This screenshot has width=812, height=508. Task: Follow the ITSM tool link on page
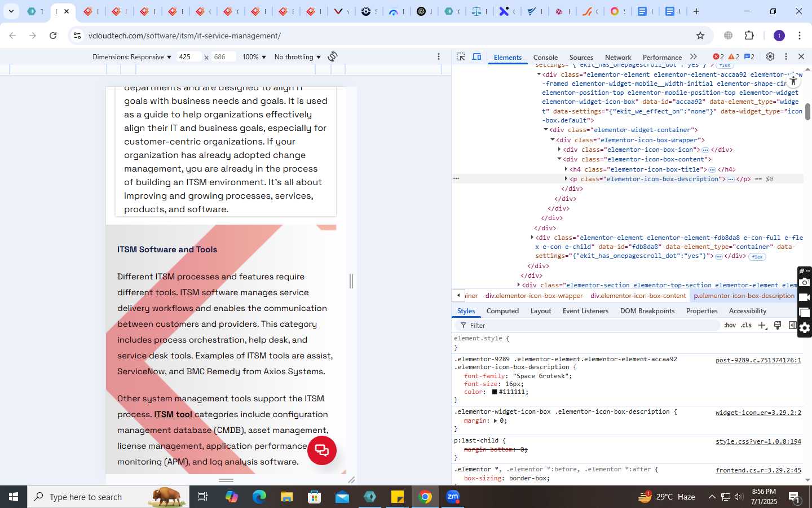pos(173,414)
